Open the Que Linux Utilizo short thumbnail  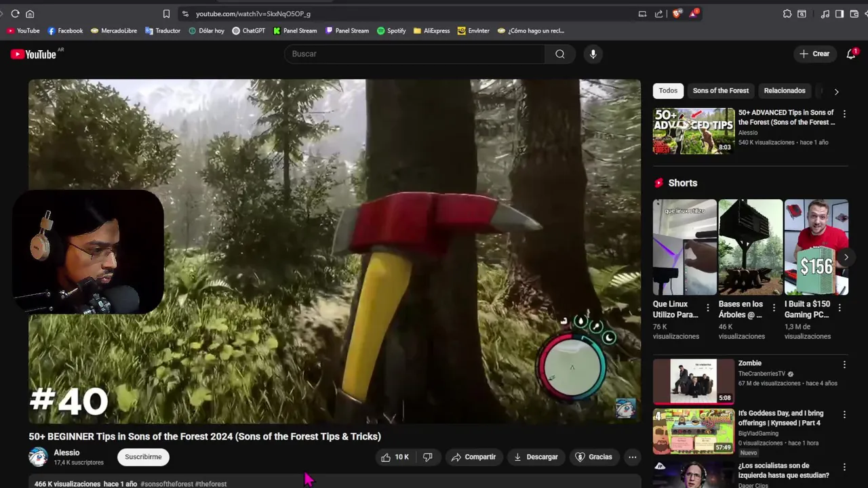click(x=684, y=247)
